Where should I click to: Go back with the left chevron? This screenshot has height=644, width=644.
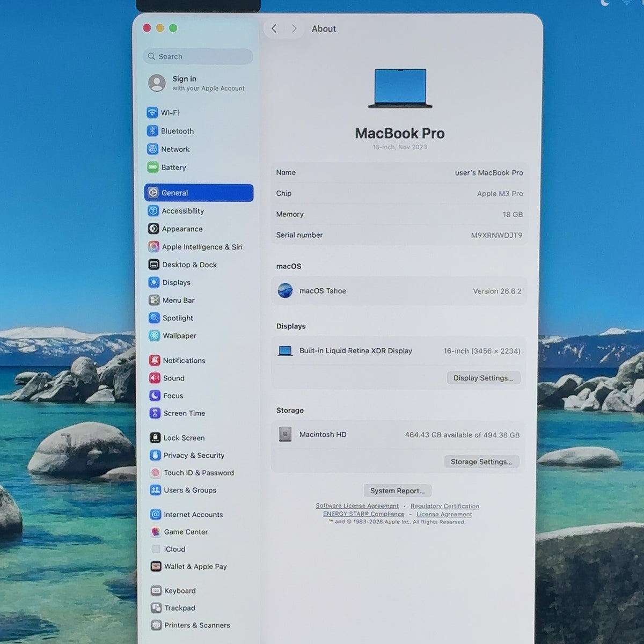click(x=274, y=28)
